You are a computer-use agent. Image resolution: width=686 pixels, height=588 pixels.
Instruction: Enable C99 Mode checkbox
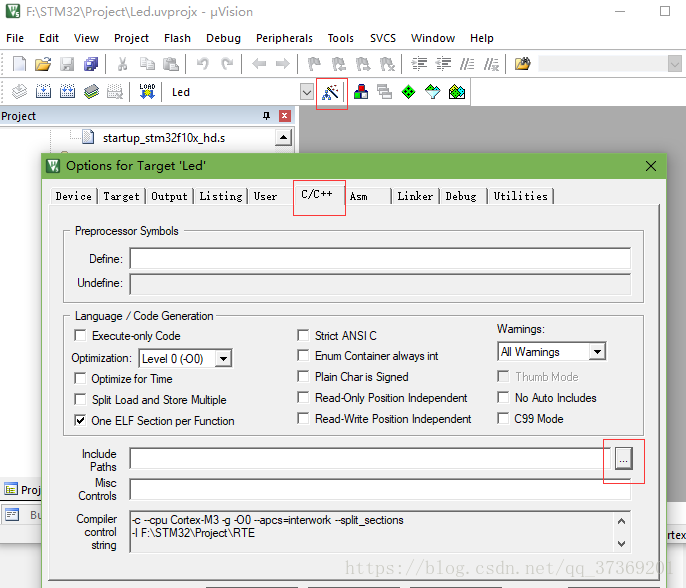pyautogui.click(x=503, y=419)
